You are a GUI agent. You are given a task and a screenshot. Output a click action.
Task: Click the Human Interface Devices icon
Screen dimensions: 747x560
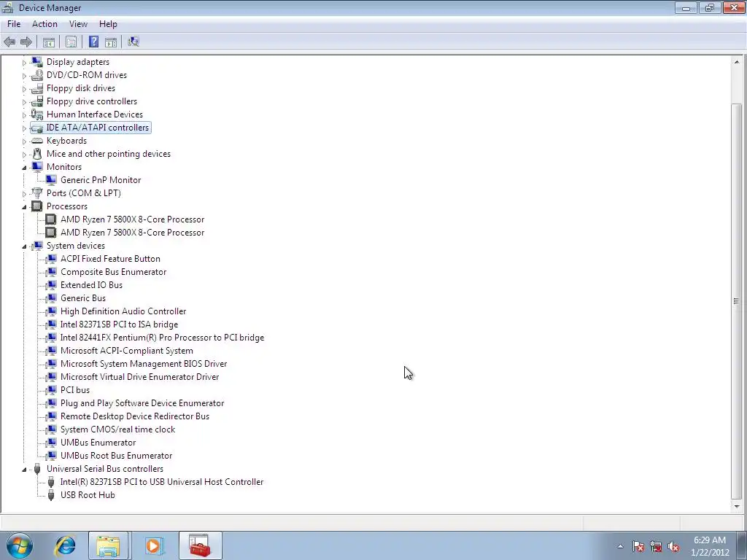click(x=36, y=114)
